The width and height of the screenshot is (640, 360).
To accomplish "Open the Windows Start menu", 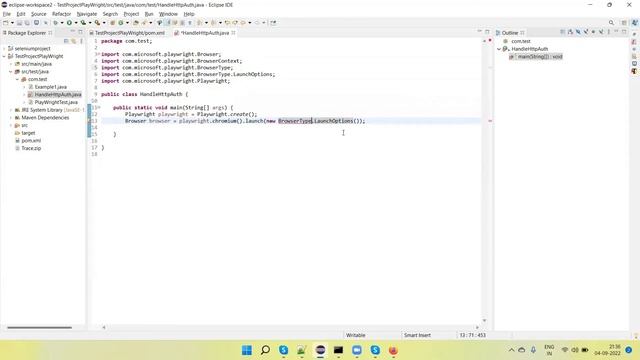I will (x=247, y=350).
